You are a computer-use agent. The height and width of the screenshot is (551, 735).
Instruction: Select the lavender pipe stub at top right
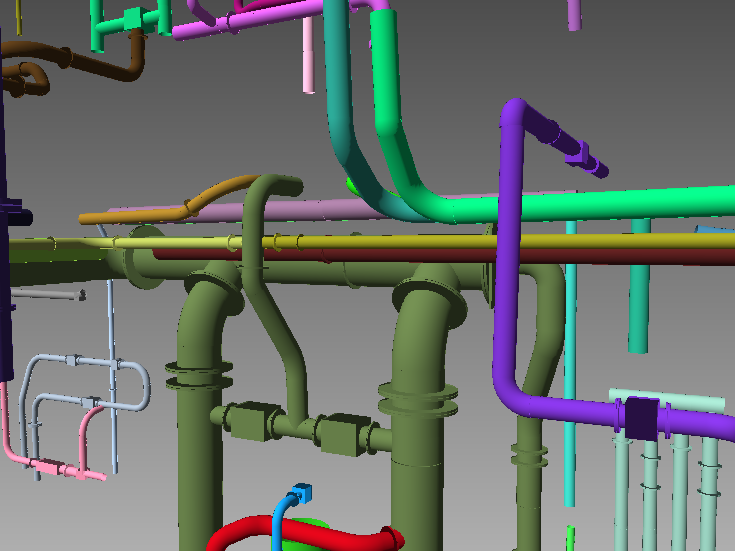(575, 15)
